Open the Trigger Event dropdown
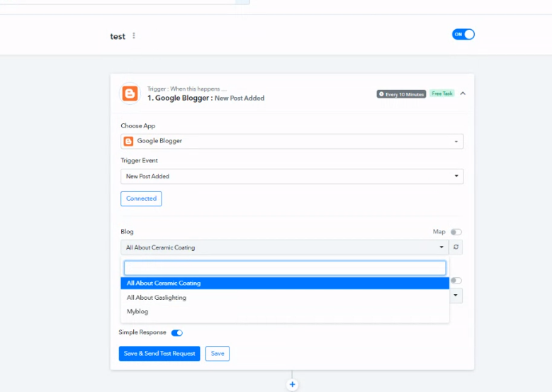 coord(292,176)
